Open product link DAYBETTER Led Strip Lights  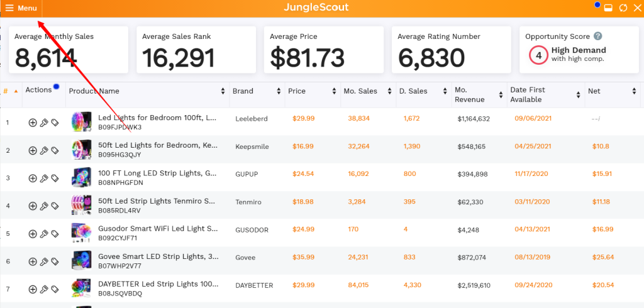click(x=158, y=284)
